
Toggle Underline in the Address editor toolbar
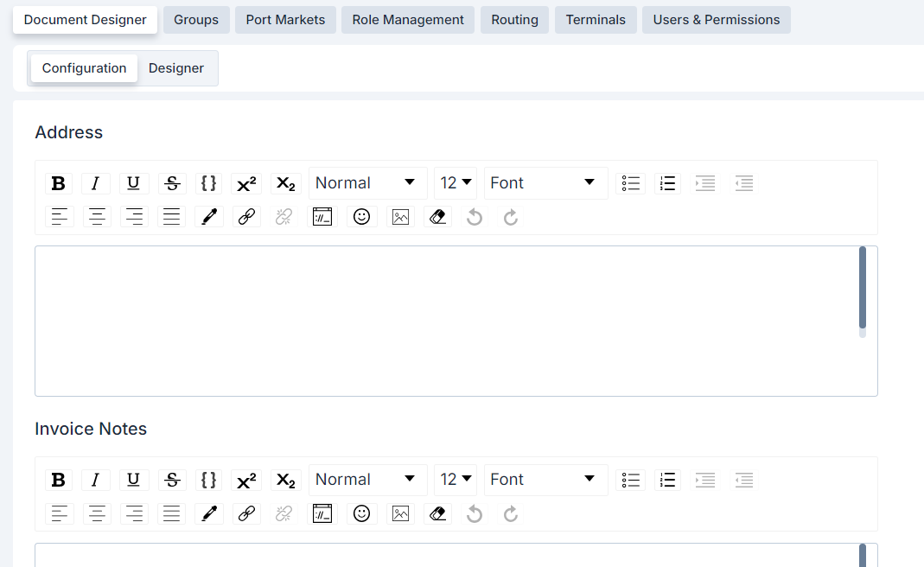tap(133, 183)
